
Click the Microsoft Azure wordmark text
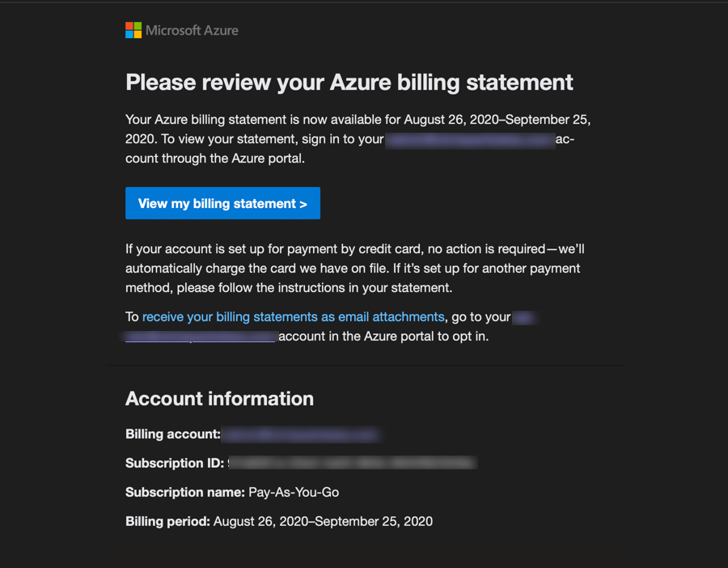click(x=192, y=31)
